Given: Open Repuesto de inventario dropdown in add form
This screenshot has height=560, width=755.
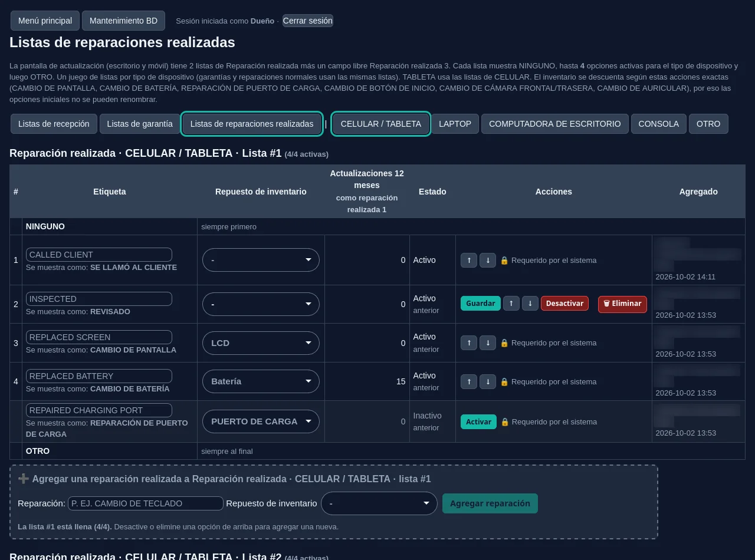Looking at the screenshot, I should (x=379, y=503).
